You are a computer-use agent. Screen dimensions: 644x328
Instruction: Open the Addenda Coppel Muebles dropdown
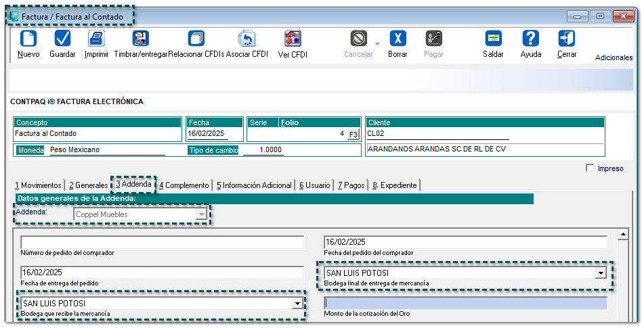click(201, 214)
